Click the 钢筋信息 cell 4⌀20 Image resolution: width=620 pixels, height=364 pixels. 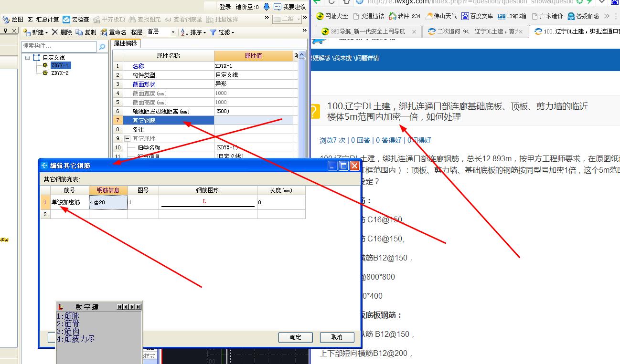(108, 202)
